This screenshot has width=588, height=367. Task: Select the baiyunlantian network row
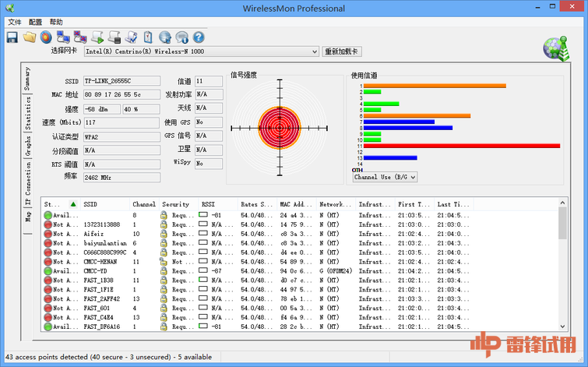[104, 243]
